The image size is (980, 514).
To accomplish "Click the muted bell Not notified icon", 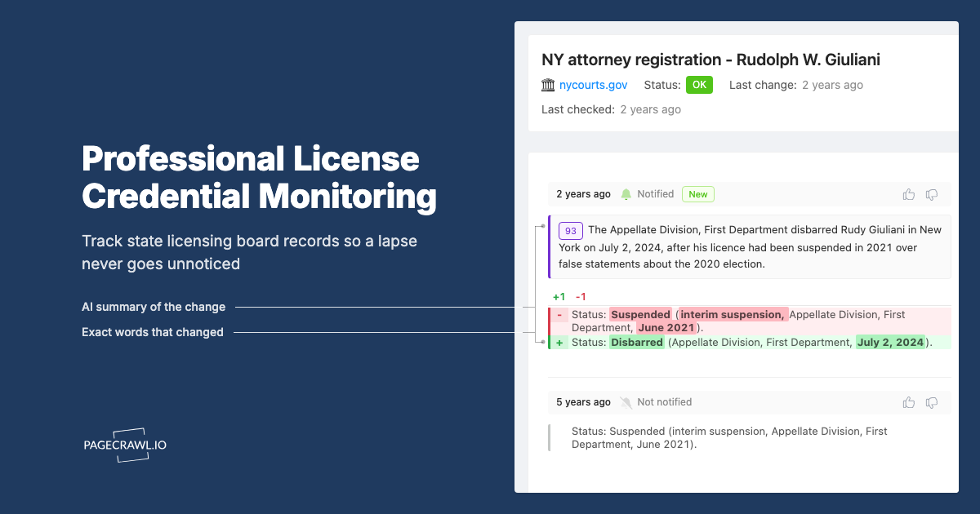I will click(x=626, y=402).
